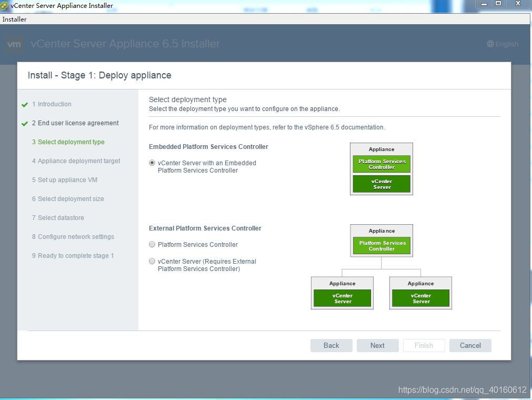This screenshot has height=400, width=532.
Task: Open the Installer menu
Action: tap(14, 19)
